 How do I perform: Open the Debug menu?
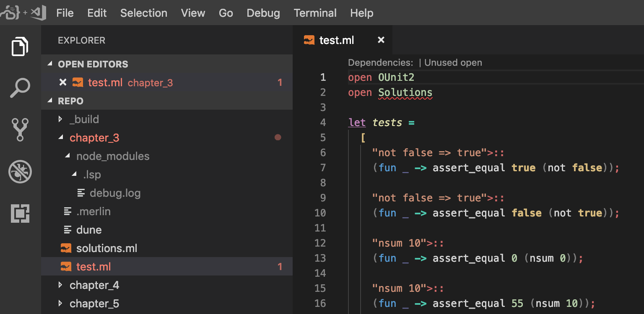(x=263, y=13)
